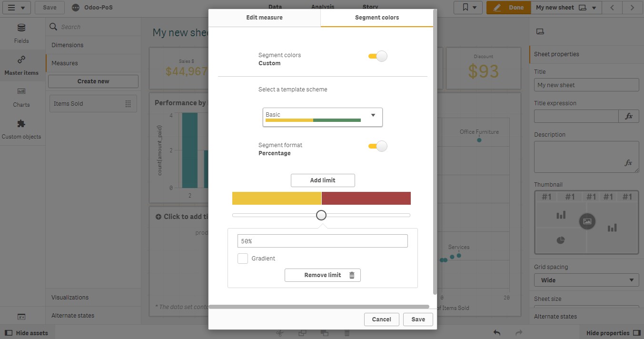The height and width of the screenshot is (339, 644).
Task: Click the segment limit slider handle
Action: (x=321, y=215)
